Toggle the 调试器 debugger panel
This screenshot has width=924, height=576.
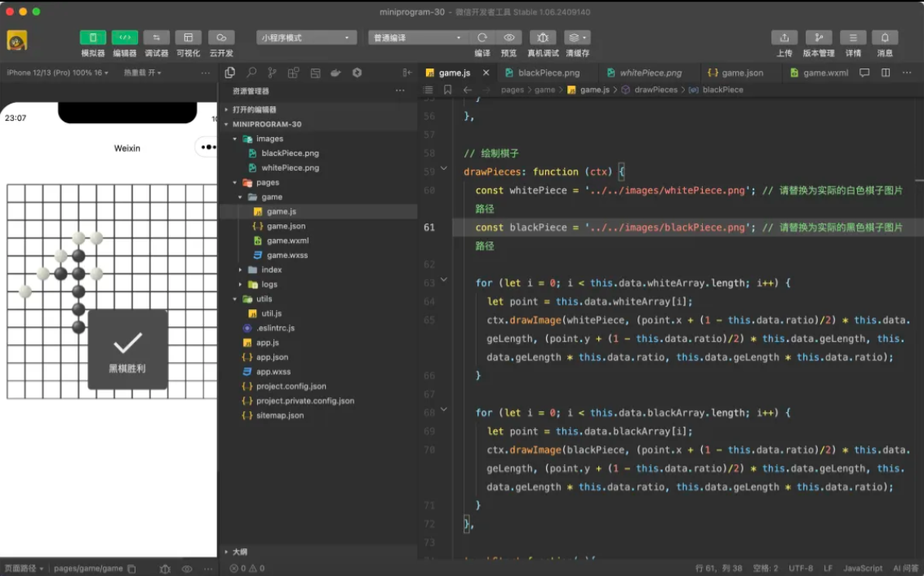pyautogui.click(x=156, y=38)
